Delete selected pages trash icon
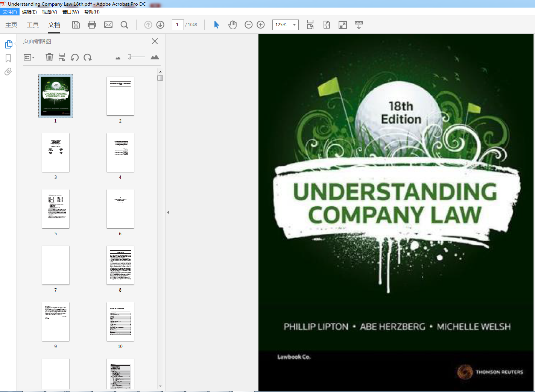Viewport: 535px width, 392px height. 49,57
